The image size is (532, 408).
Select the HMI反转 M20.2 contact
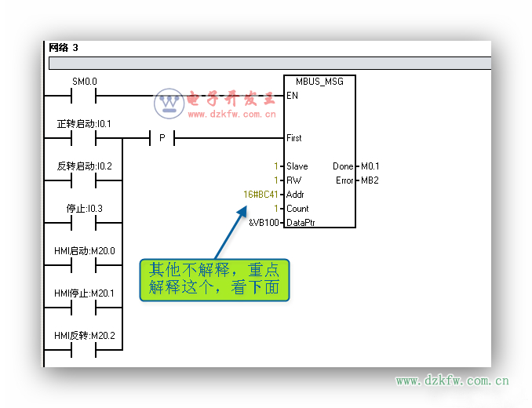[84, 350]
